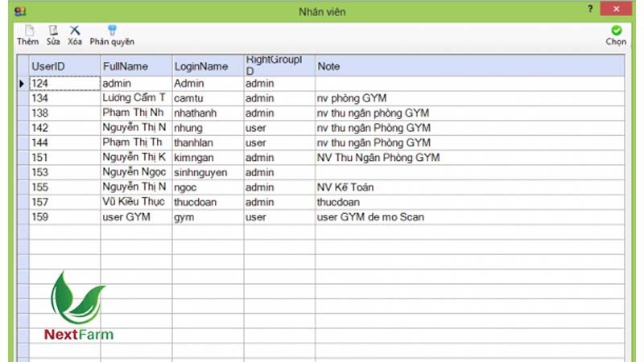Click the kimngan row's admin group cell
This screenshot has width=644, height=362.
click(x=279, y=158)
